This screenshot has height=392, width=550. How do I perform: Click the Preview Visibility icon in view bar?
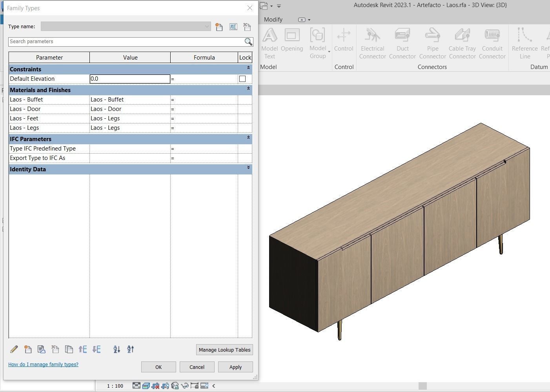[204, 386]
